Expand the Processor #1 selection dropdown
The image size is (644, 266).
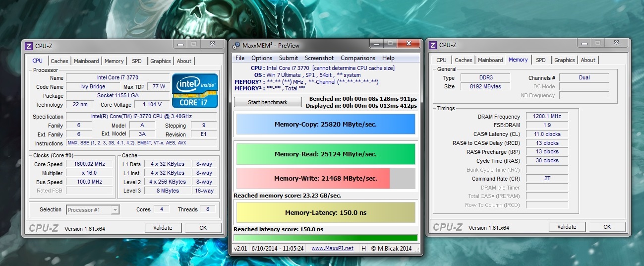115,210
